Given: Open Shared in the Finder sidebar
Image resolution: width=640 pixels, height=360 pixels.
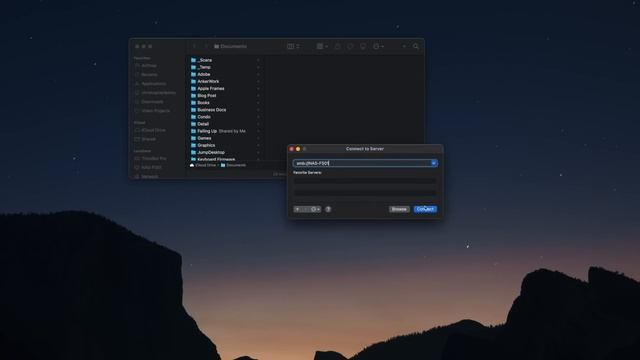Looking at the screenshot, I should click(x=149, y=139).
